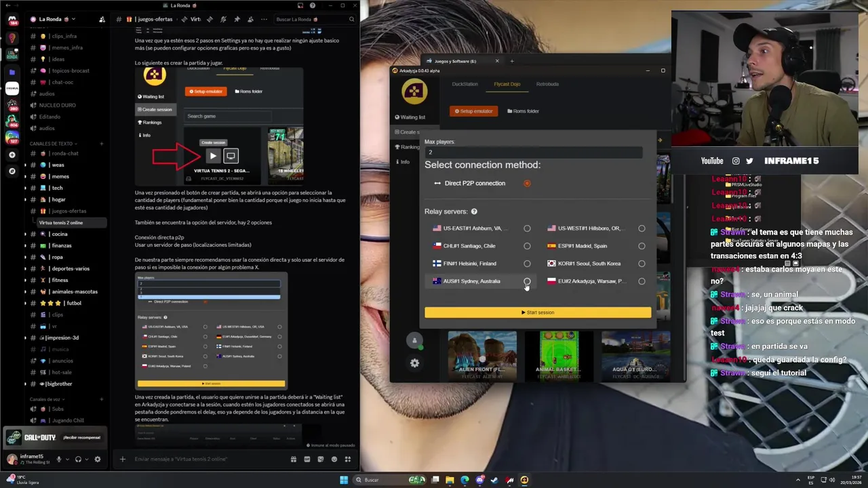
Task: Collapse CANALES DE TEXTO category
Action: pyautogui.click(x=53, y=144)
